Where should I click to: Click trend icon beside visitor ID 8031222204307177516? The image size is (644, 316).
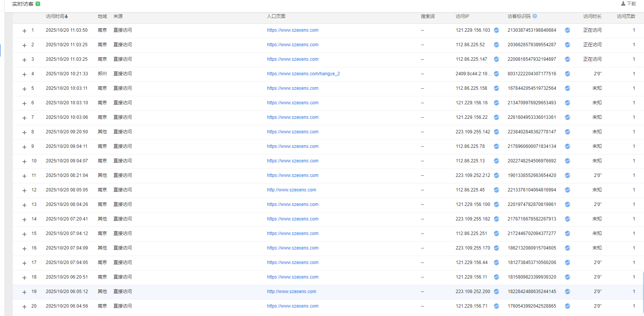[x=567, y=74]
